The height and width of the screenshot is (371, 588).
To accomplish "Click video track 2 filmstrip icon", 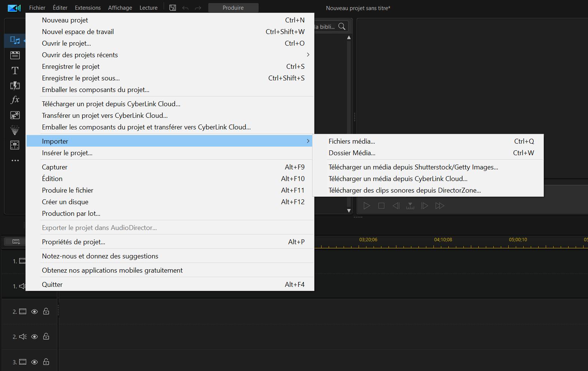I will 23,312.
